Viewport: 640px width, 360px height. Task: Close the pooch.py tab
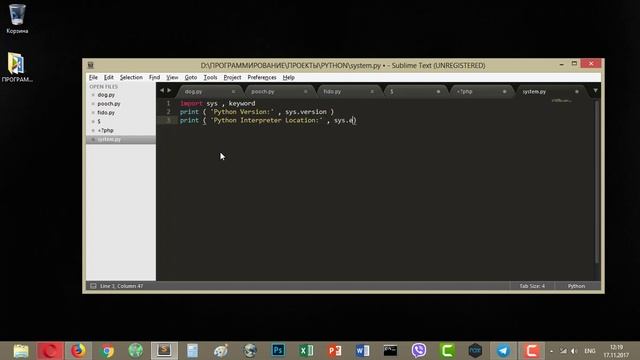tap(305, 91)
